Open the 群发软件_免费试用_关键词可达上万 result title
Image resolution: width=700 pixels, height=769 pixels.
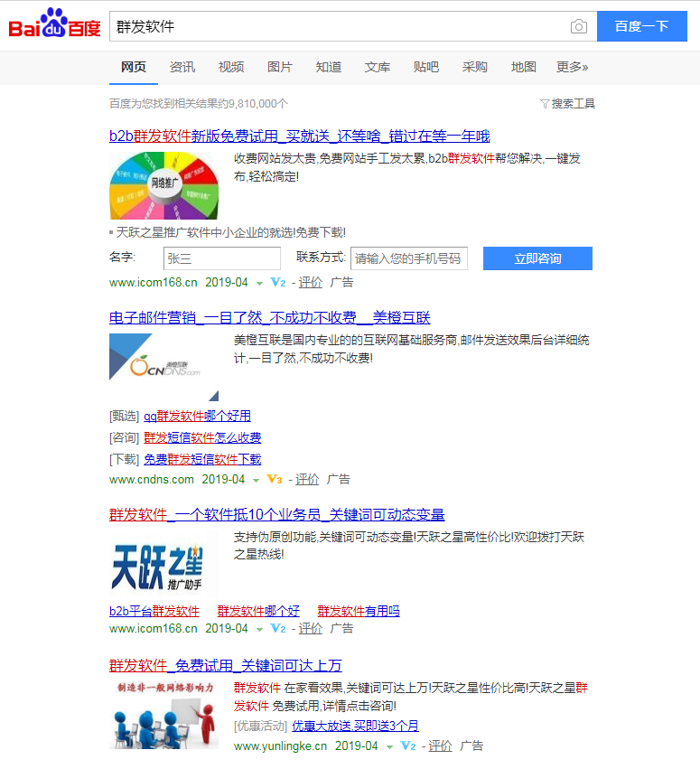pyautogui.click(x=226, y=666)
